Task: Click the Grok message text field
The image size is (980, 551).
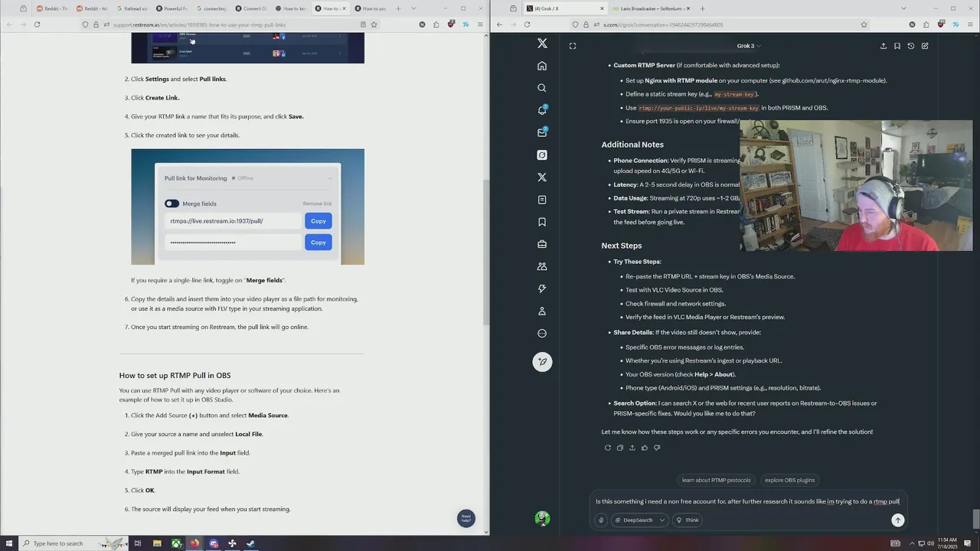Action: tap(748, 501)
